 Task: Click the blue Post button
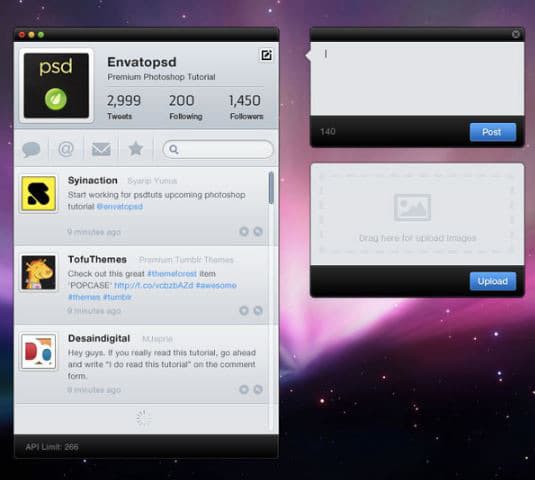(x=493, y=132)
